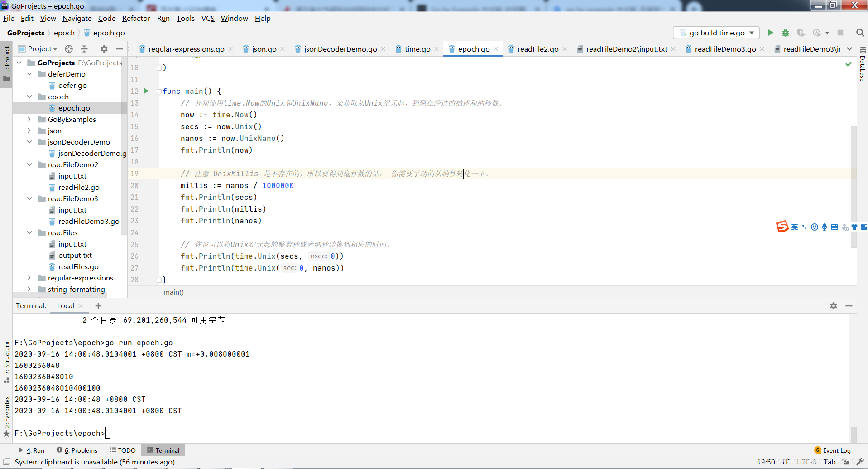Click epoch breadcrumb in navigation bar
Viewport: 868px width, 469px height.
tap(64, 33)
